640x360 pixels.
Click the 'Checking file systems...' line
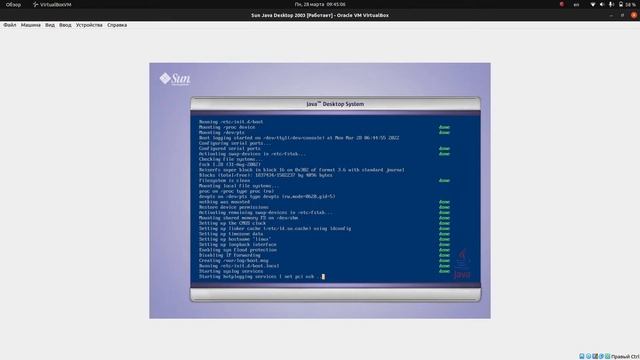(231, 159)
